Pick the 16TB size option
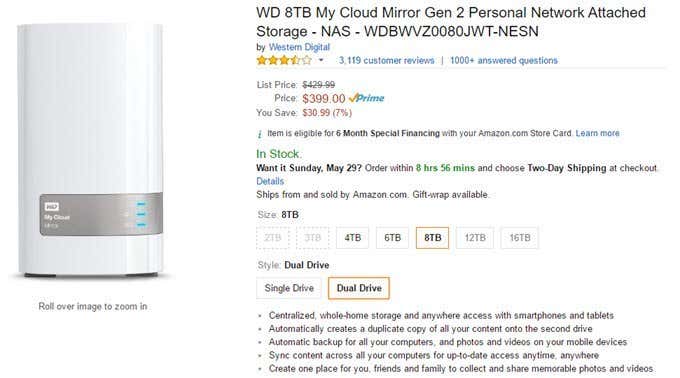The width and height of the screenshot is (680, 378). pyautogui.click(x=520, y=238)
